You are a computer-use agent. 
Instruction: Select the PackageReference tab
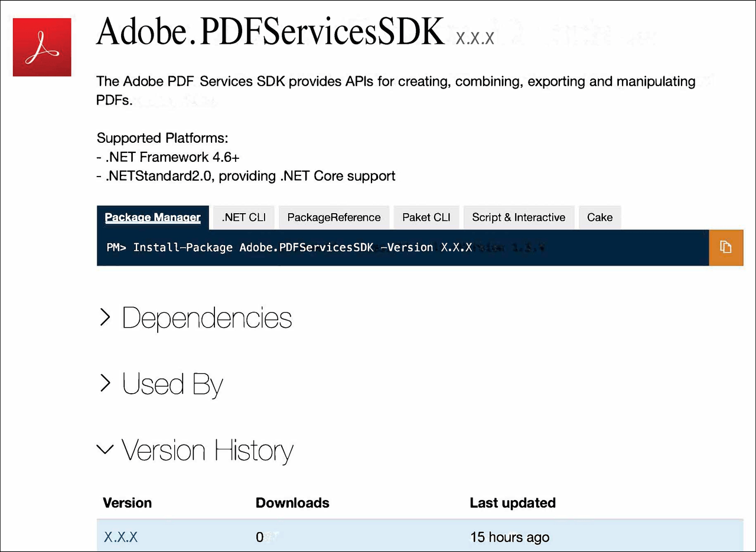(x=334, y=217)
